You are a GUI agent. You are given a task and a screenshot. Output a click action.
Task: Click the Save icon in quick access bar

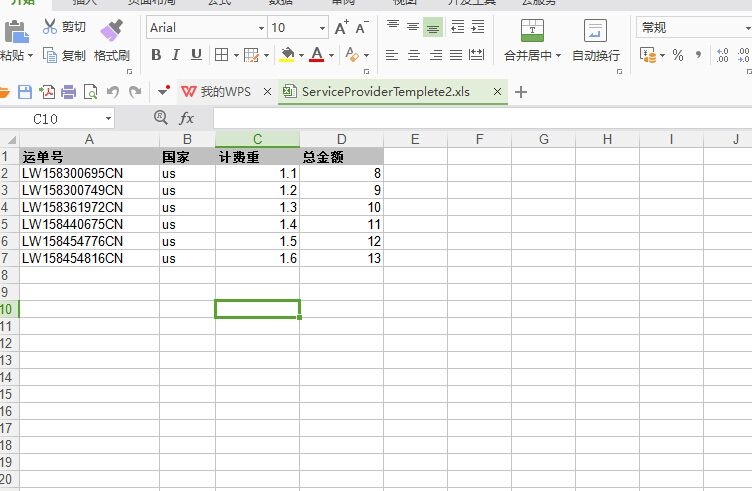pyautogui.click(x=25, y=92)
